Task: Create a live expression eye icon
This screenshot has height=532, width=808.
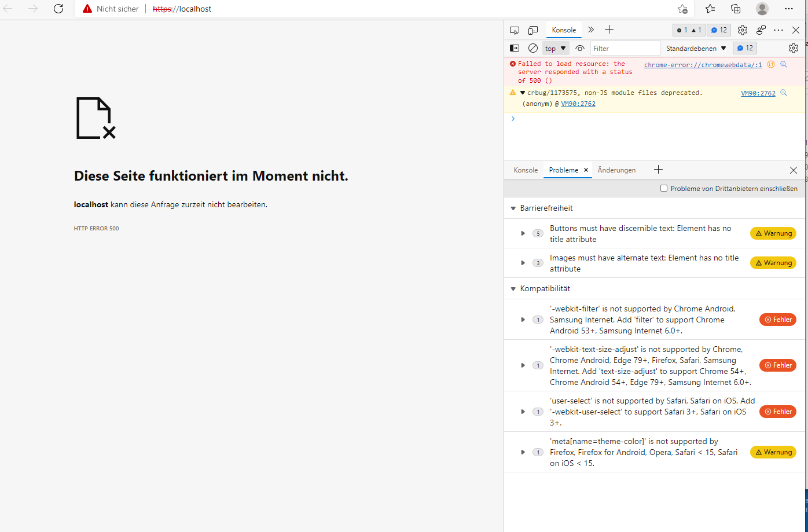Action: pos(580,48)
